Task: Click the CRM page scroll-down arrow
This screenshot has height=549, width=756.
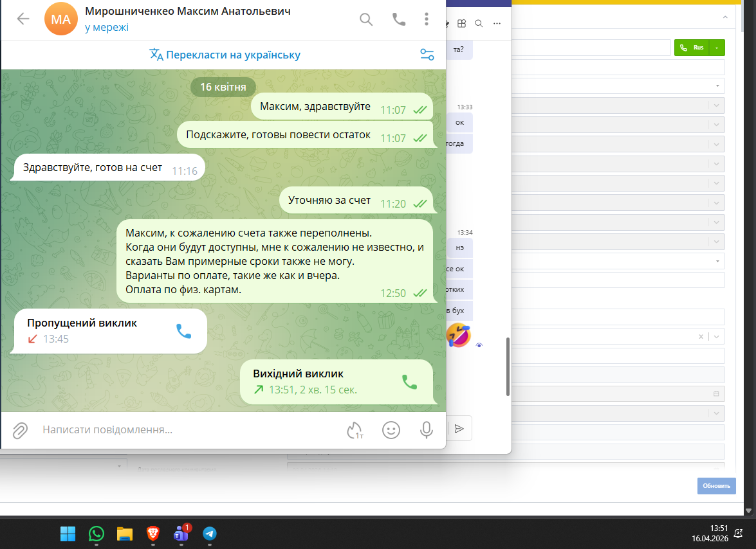Action: pos(748,510)
